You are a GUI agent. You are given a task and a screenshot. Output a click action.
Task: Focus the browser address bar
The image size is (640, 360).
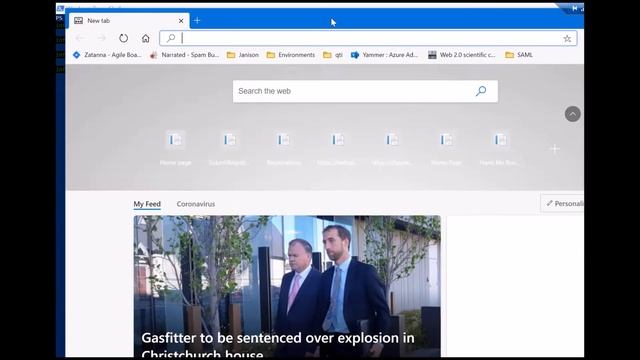pyautogui.click(x=367, y=38)
